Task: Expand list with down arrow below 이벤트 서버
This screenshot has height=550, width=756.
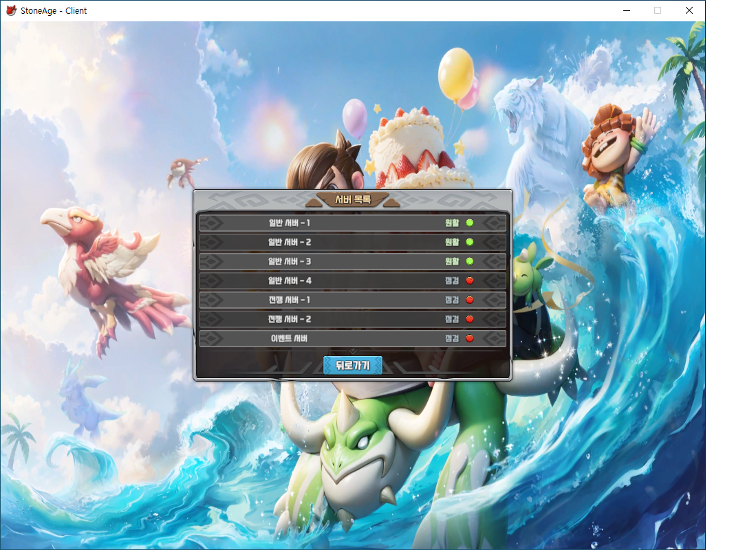Action: (353, 351)
